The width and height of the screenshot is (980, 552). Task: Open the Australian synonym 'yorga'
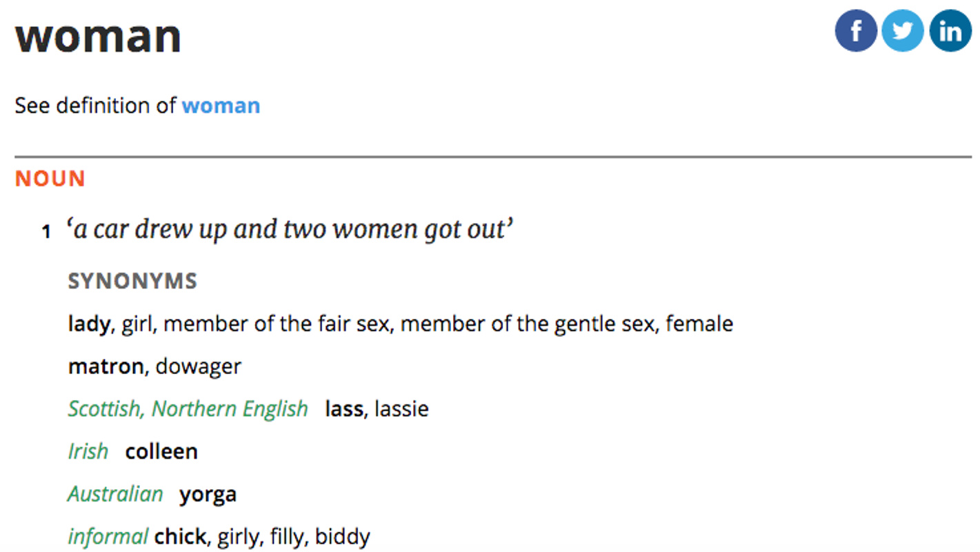207,493
